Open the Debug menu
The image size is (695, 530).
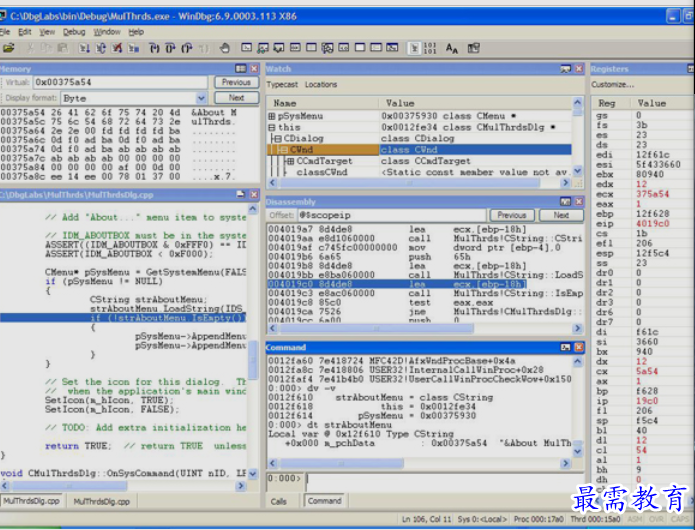point(74,32)
